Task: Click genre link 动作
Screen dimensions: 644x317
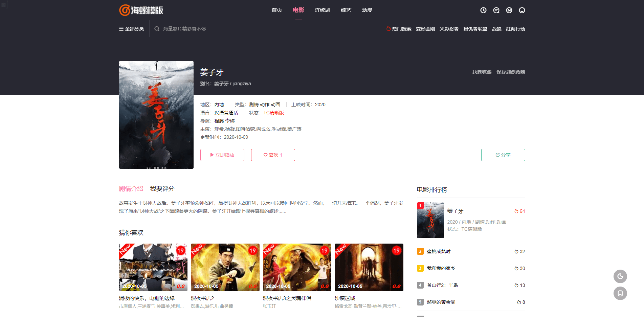Action: point(265,105)
